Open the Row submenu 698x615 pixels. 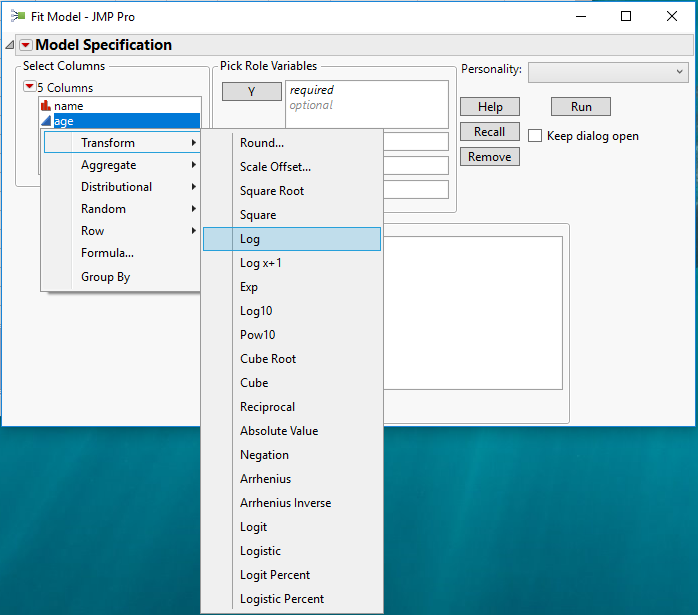click(122, 231)
